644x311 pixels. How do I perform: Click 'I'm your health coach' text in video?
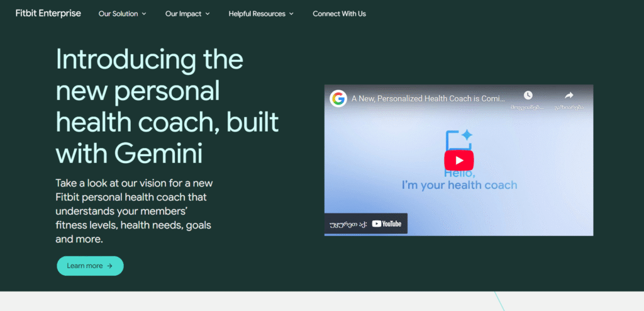[459, 185]
